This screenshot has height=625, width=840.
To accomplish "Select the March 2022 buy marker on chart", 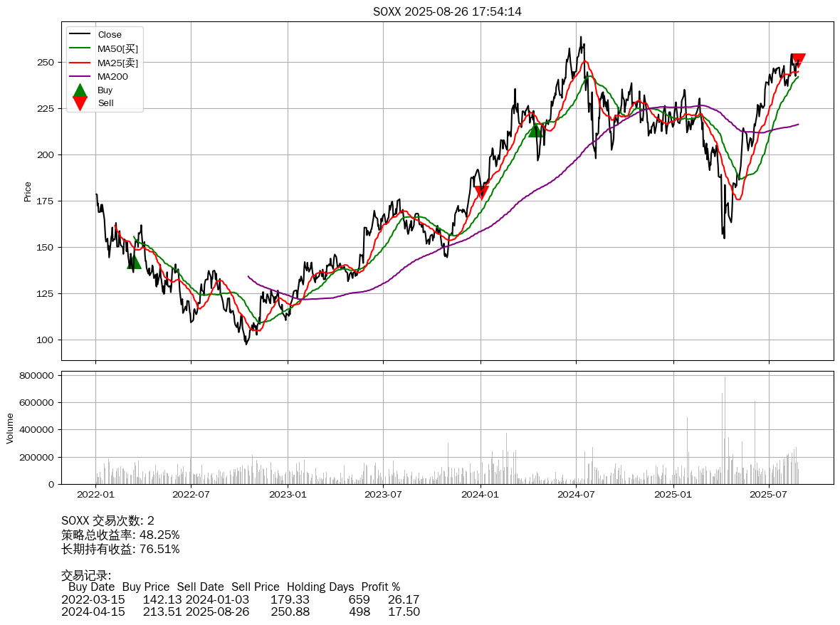I will (x=133, y=262).
